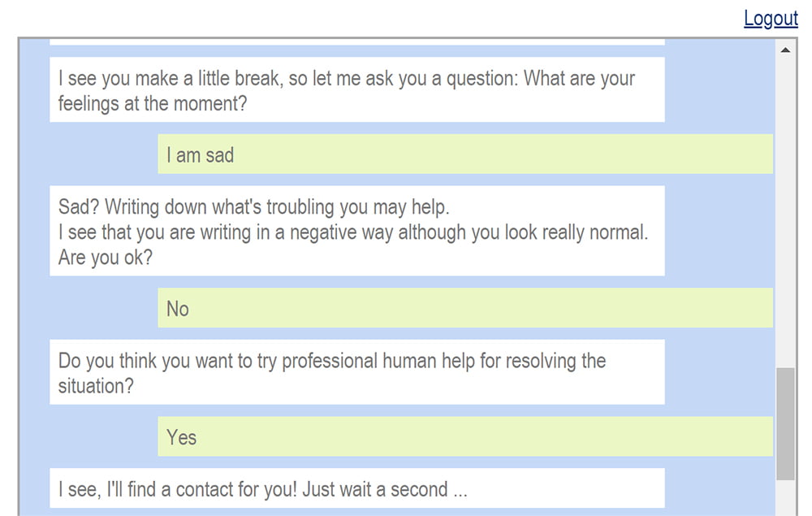
Task: Select the "I am sad" reply bubble
Action: tap(464, 154)
